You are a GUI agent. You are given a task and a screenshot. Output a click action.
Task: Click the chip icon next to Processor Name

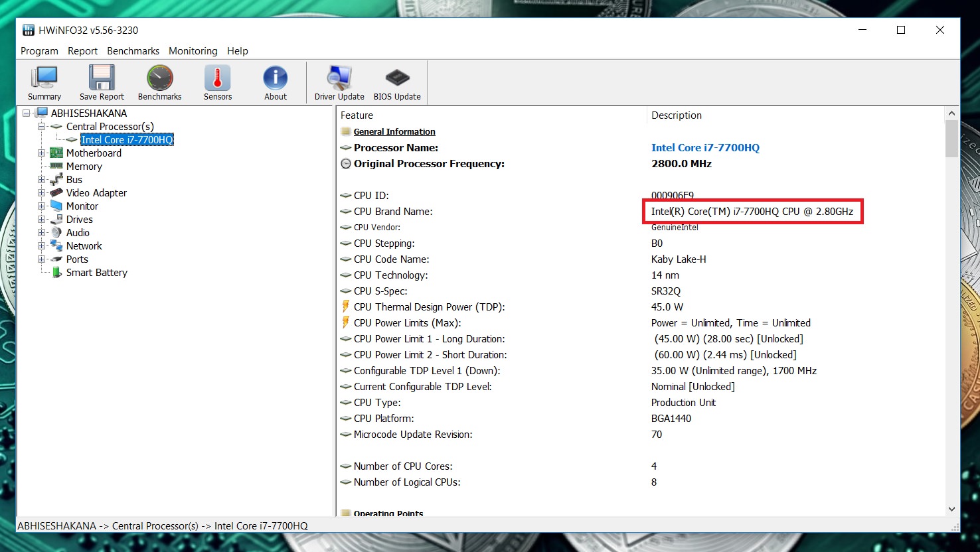click(x=345, y=148)
